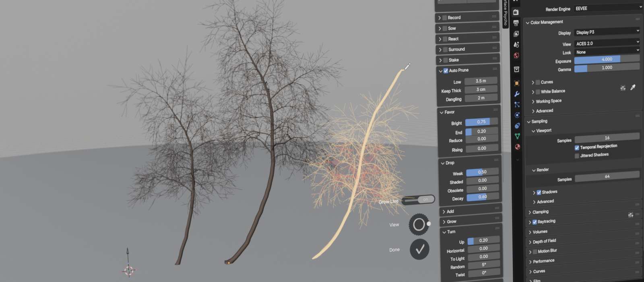This screenshot has width=644, height=282.
Task: Click the Exposure slider
Action: 607,59
